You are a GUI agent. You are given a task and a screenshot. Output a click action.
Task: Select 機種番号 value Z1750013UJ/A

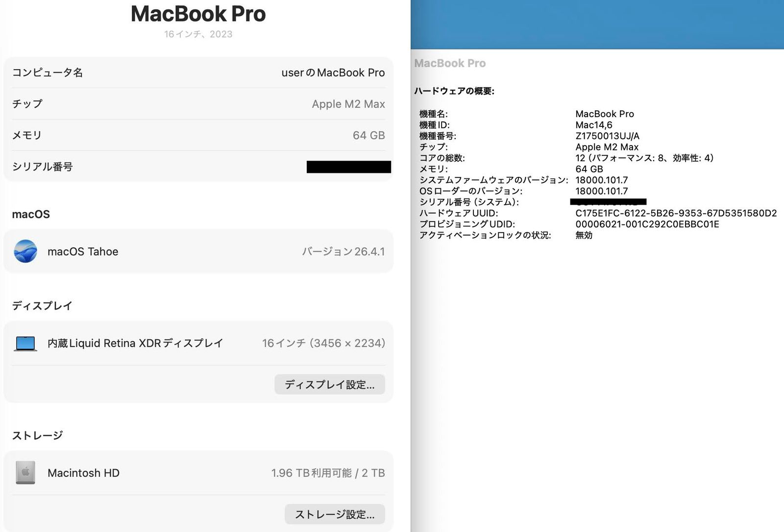(608, 136)
